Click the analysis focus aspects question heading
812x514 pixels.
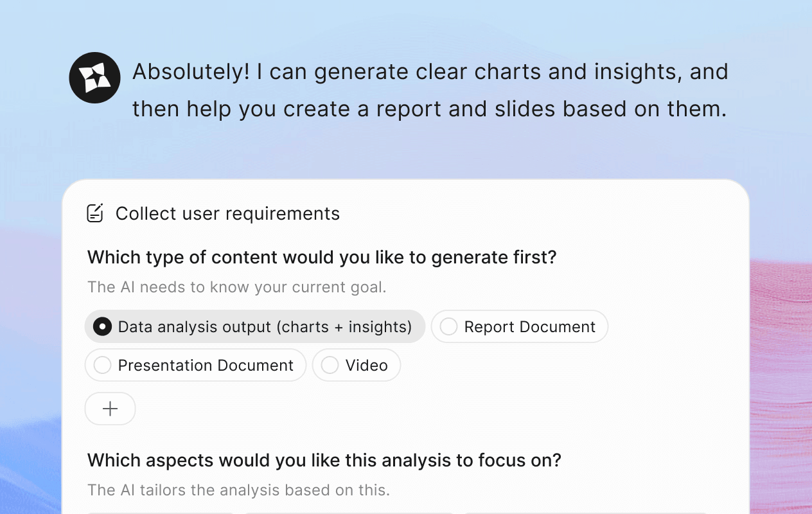(x=324, y=460)
